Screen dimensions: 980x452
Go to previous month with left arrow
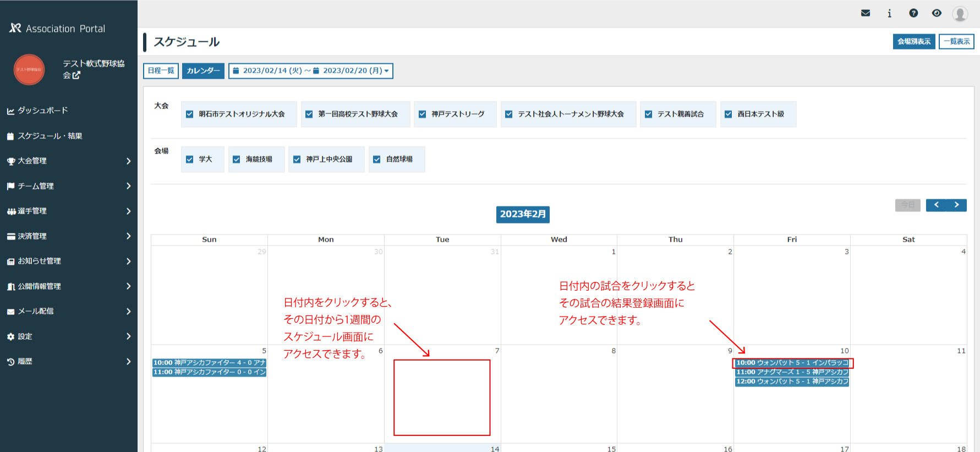(x=936, y=205)
